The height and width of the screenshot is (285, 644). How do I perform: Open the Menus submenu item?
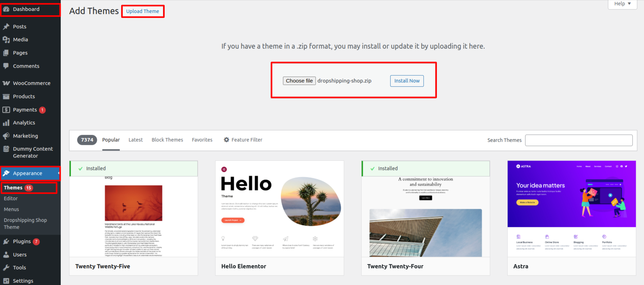pyautogui.click(x=12, y=209)
